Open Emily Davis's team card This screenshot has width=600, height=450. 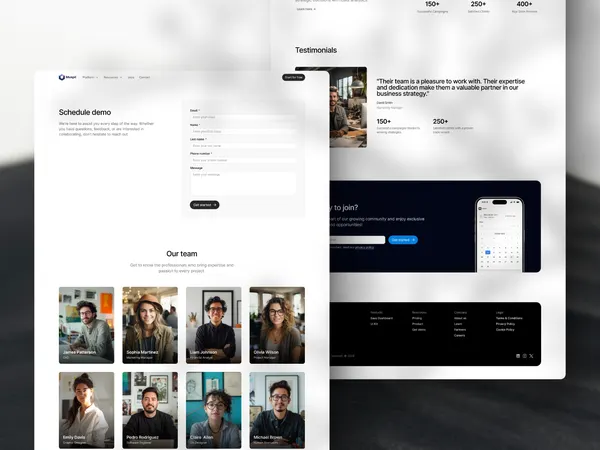tap(86, 410)
